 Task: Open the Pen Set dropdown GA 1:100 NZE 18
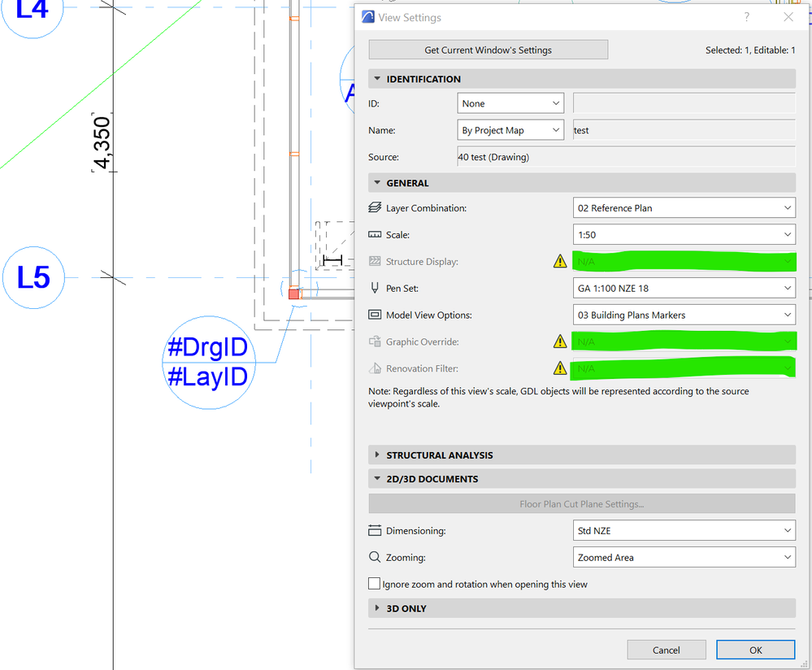[684, 287]
